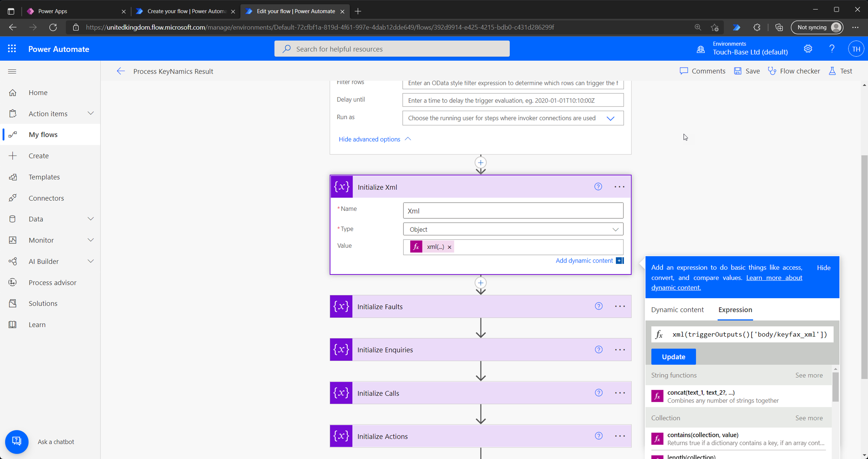The image size is (868, 459).
Task: Open Connectors in left navigation
Action: coord(46,198)
